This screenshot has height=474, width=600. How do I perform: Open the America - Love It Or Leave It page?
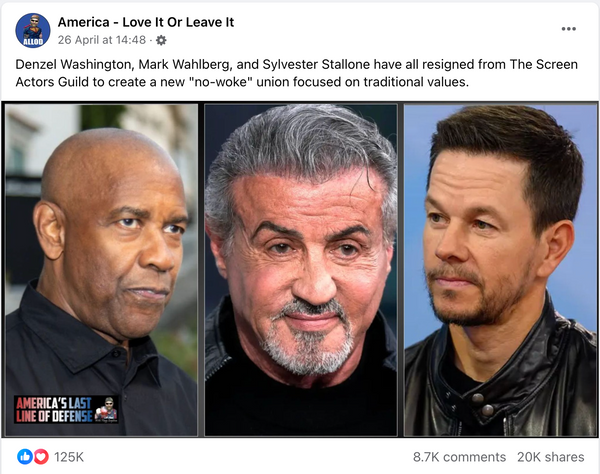tap(146, 22)
